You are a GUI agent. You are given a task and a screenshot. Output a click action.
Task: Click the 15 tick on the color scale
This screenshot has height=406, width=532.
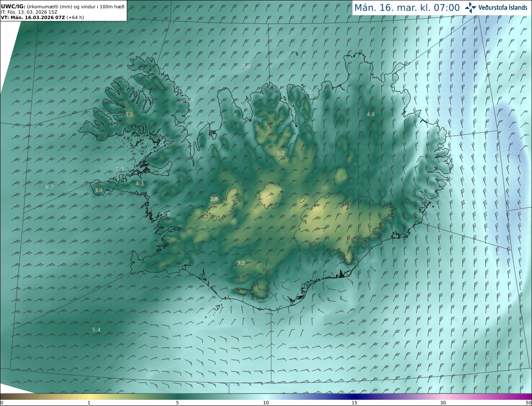355,403
